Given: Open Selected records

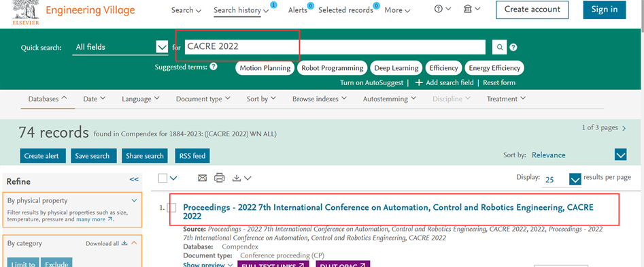Looking at the screenshot, I should [345, 10].
